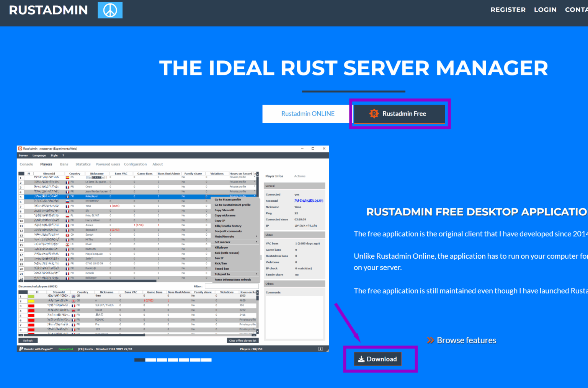Open the Server menu
This screenshot has width=588, height=388.
coord(23,155)
